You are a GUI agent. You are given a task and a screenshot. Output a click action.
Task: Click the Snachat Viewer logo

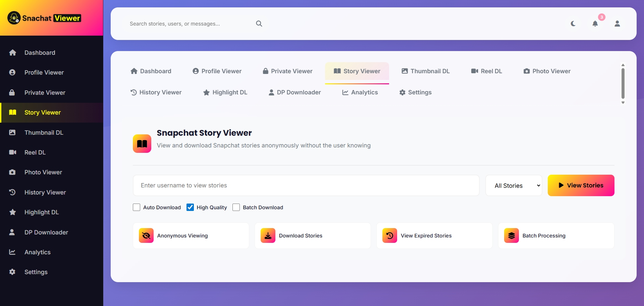pyautogui.click(x=44, y=18)
